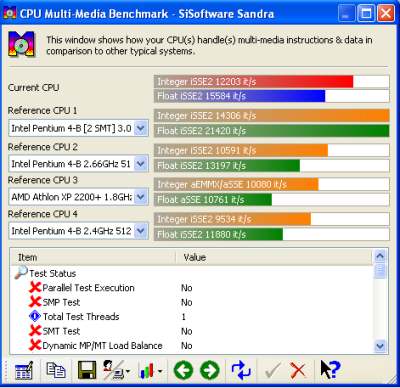Select the SMT Test text

pos(61,331)
